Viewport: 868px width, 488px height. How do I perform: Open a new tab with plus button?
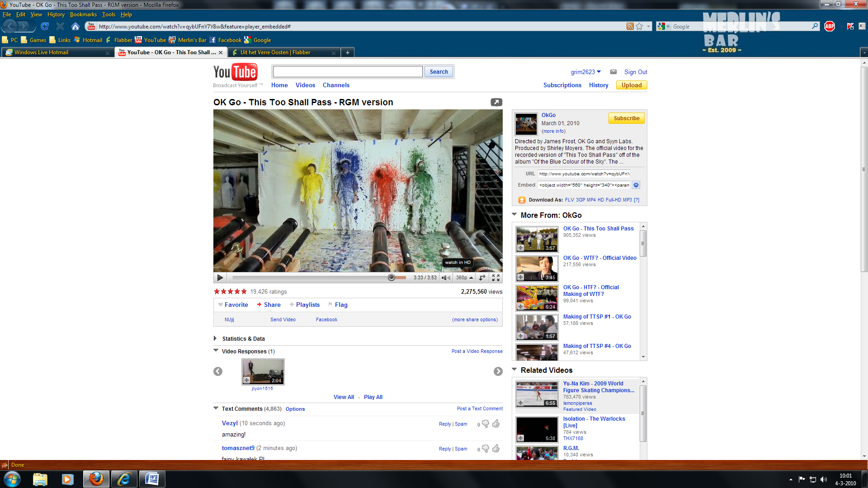(347, 52)
